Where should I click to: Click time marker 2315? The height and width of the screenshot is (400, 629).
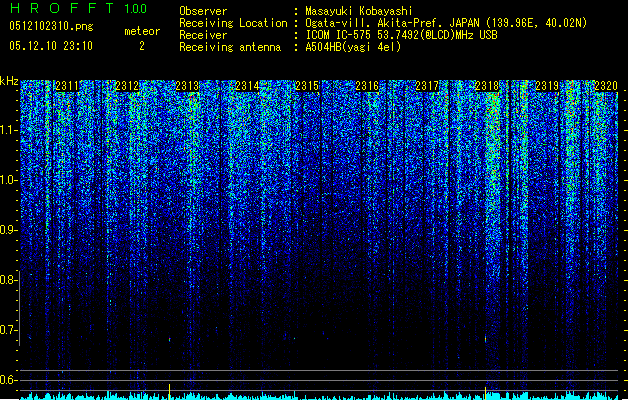[307, 86]
